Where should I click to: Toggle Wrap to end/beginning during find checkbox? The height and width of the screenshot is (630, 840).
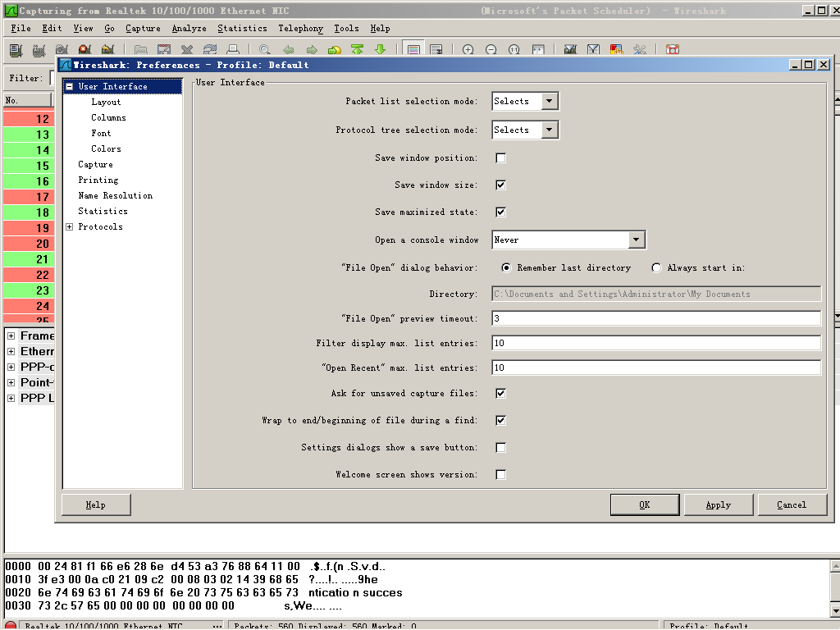click(x=501, y=421)
